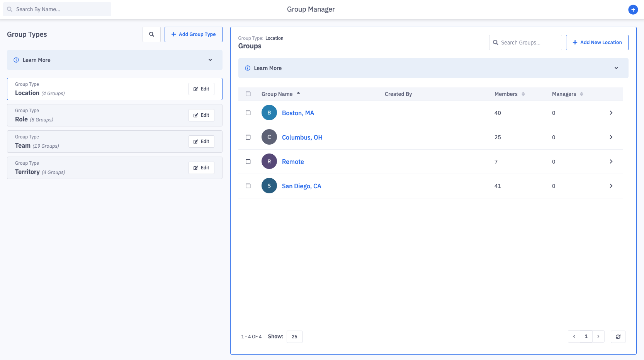
Task: Open the Columbus, OH group link
Action: click(x=302, y=137)
